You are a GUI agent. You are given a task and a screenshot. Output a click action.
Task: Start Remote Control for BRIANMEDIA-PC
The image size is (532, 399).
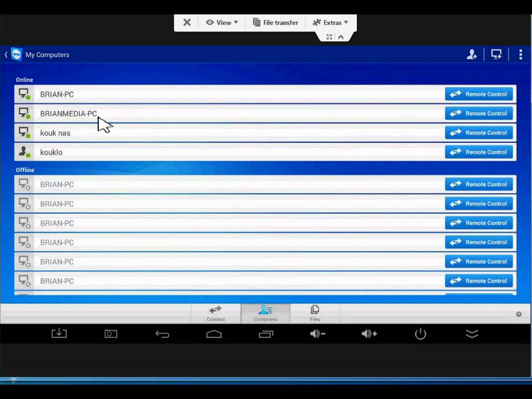tap(479, 114)
